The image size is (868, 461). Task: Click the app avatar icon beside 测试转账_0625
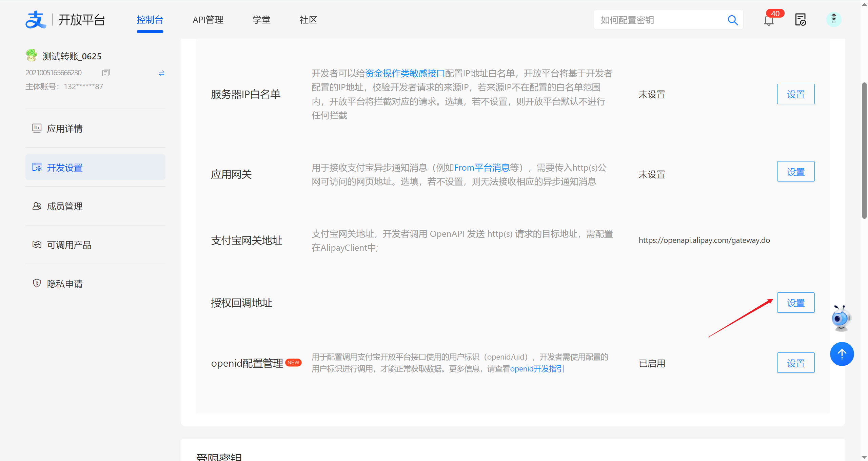click(x=32, y=55)
